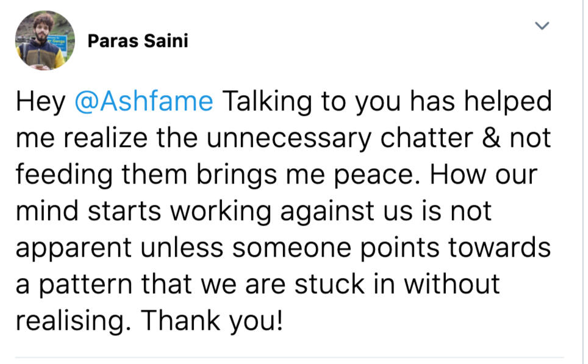Open the @Ashfame mention link

143,102
